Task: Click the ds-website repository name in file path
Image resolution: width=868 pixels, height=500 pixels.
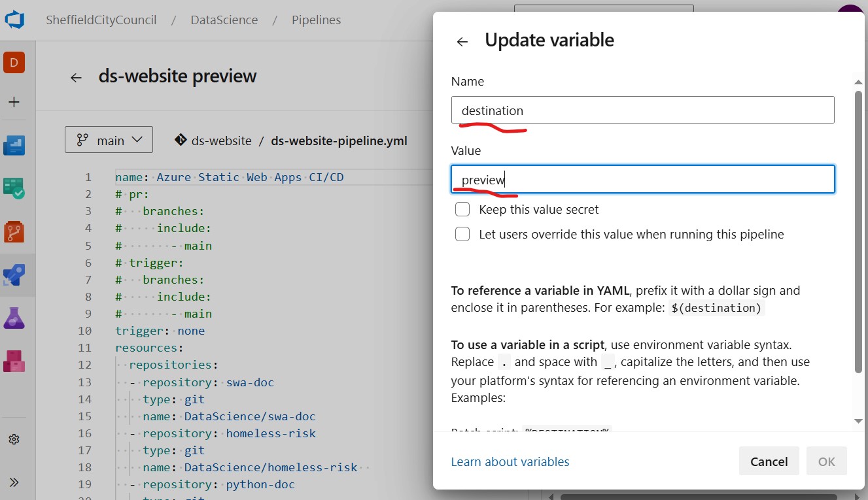Action: tap(222, 141)
